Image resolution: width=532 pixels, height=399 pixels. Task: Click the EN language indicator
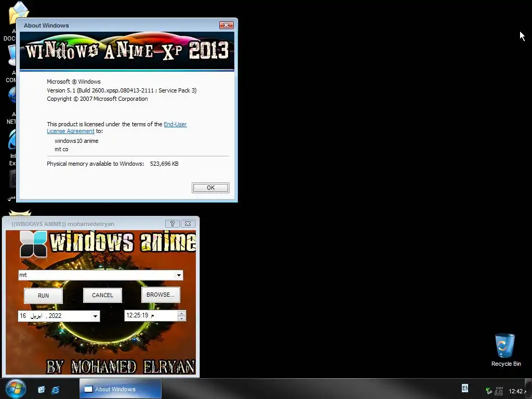pos(465,388)
